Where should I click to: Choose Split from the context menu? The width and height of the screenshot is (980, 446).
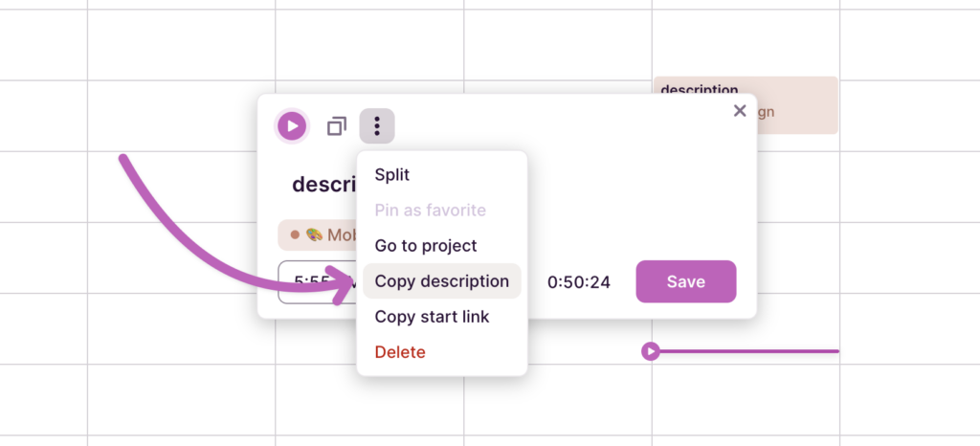[392, 175]
